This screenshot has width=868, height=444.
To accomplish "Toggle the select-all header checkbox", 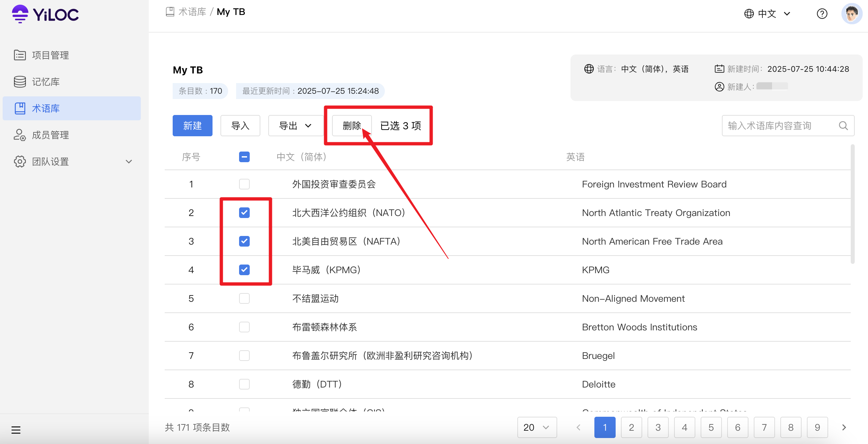I will point(244,157).
